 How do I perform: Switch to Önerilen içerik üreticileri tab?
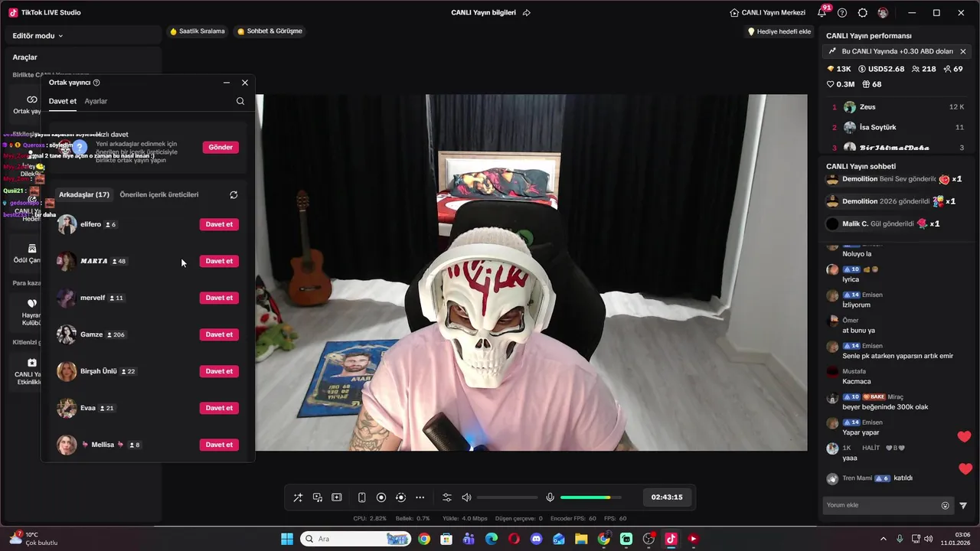coord(159,194)
